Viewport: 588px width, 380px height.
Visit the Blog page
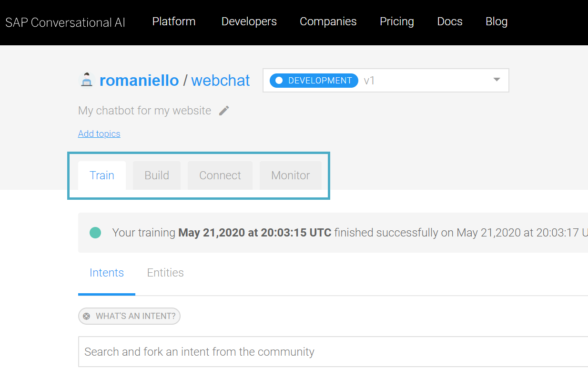[497, 21]
